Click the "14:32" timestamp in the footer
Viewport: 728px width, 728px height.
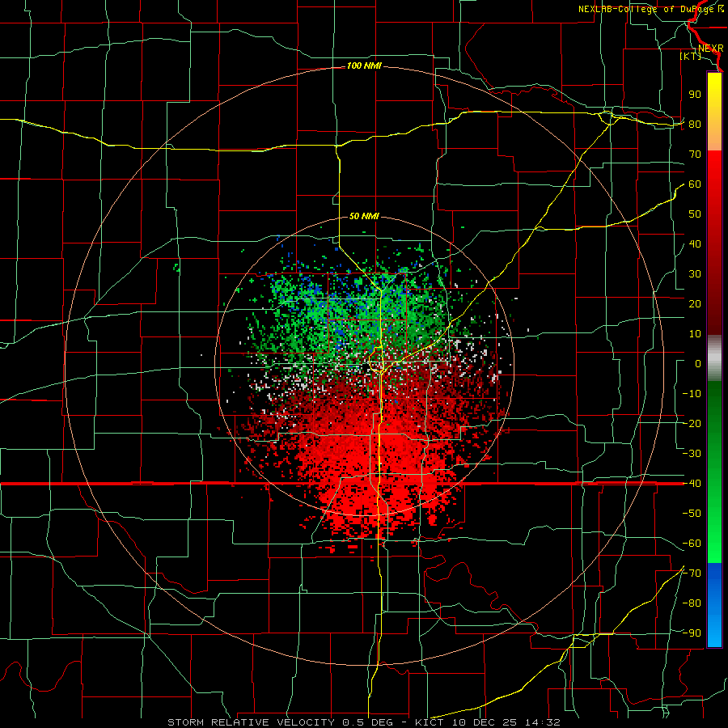543,722
